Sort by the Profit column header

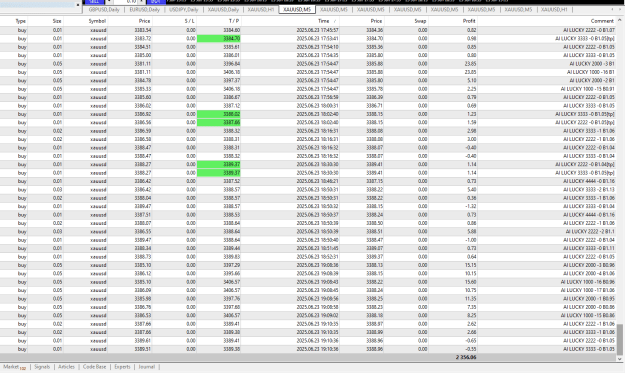[469, 21]
